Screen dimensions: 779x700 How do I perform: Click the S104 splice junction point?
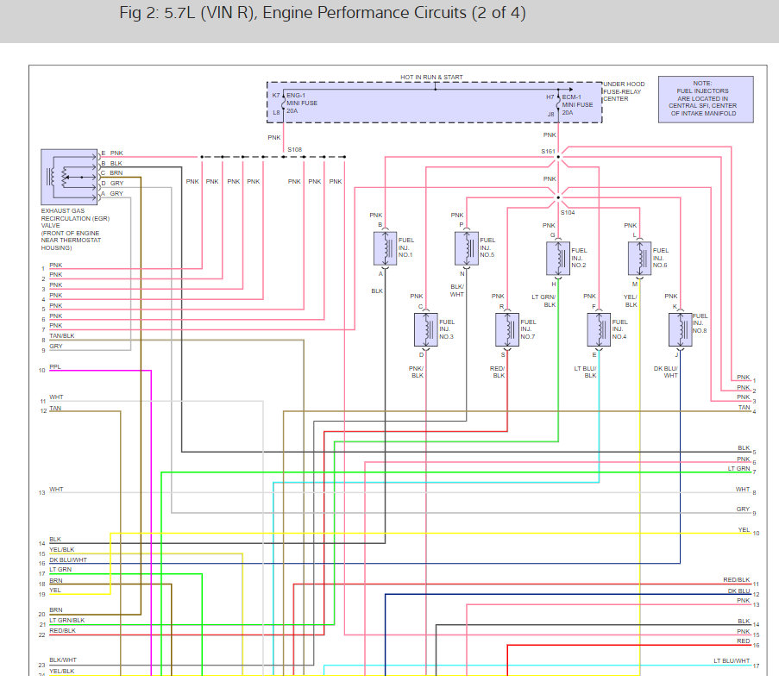[x=558, y=197]
